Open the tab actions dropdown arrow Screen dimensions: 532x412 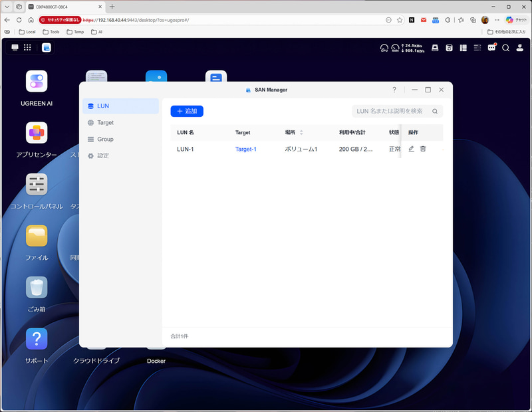(7, 7)
